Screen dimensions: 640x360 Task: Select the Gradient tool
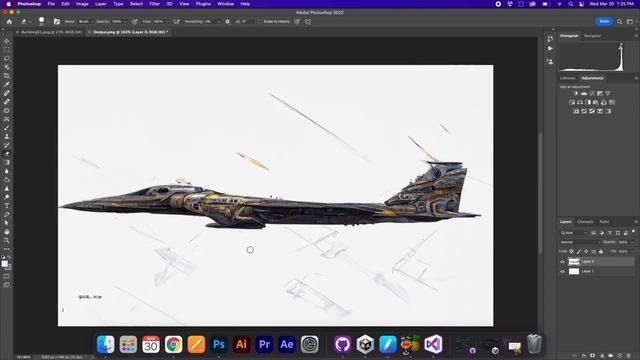(7, 162)
